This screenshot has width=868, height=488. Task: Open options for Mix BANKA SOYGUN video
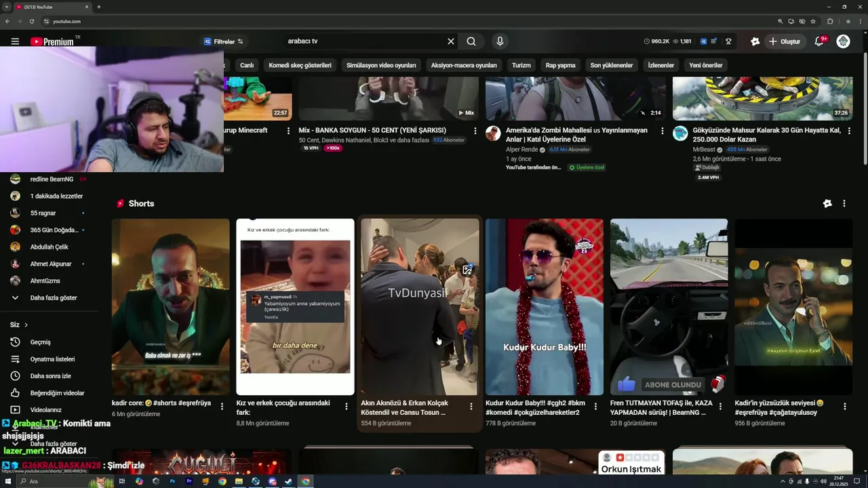tap(475, 131)
